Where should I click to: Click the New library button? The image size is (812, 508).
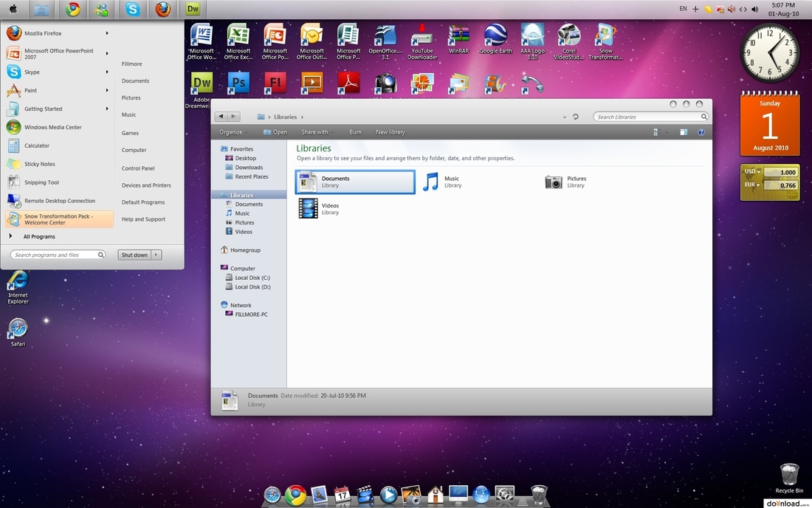[390, 132]
